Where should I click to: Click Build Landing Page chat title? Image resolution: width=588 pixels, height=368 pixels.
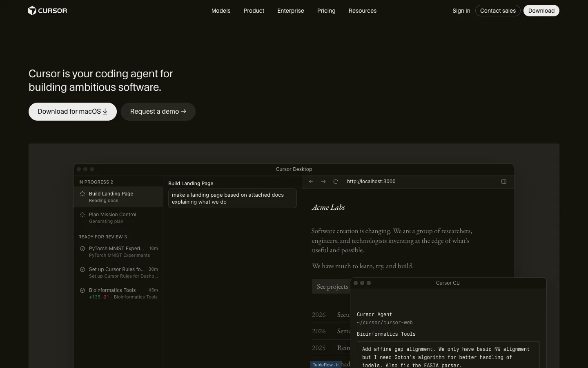click(x=191, y=184)
